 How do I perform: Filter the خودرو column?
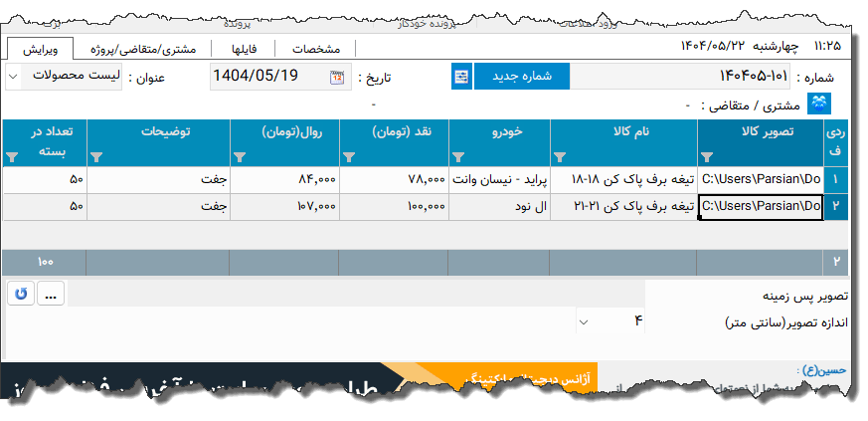[457, 157]
